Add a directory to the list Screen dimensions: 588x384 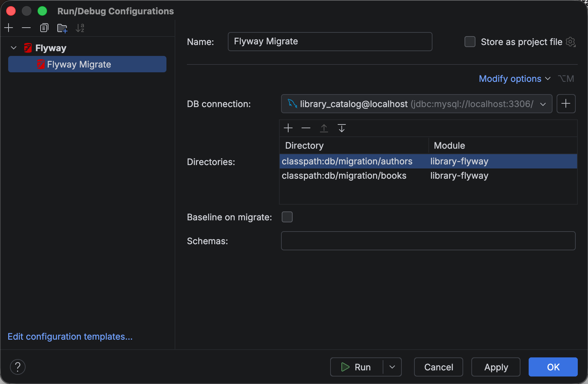(x=288, y=128)
